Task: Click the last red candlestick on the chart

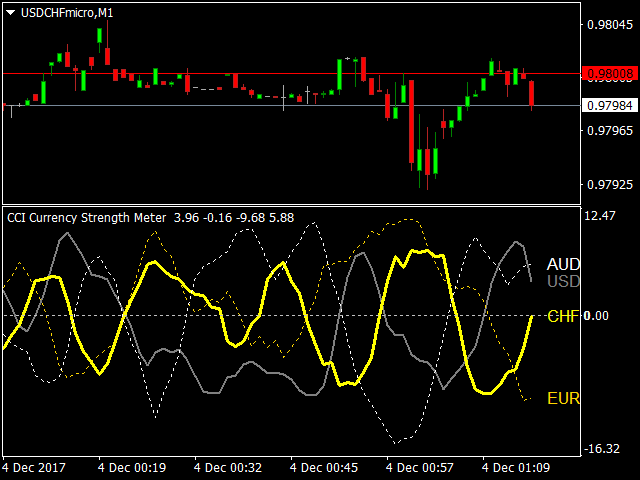Action: [531, 93]
